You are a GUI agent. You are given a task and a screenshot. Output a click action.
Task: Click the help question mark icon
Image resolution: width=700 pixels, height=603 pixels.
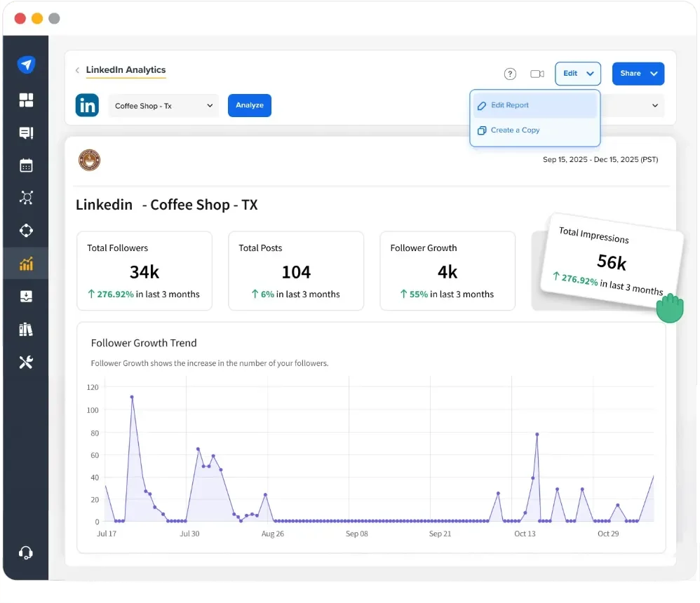point(510,74)
